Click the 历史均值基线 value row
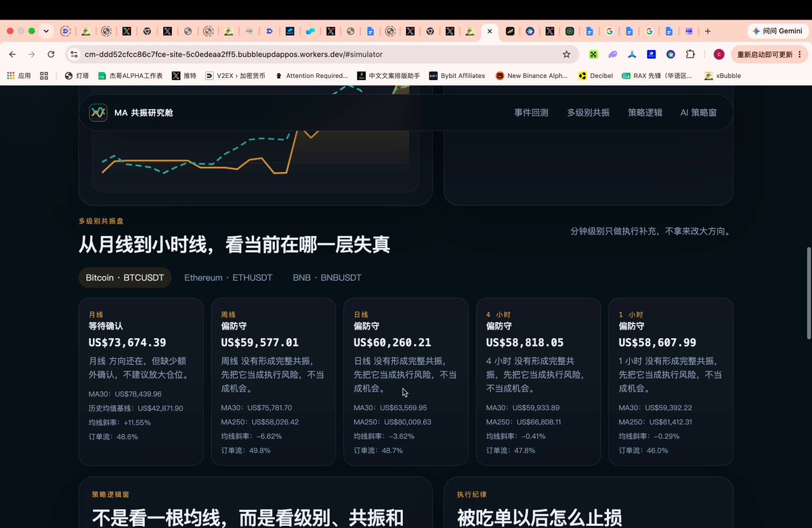812x528 pixels. [x=135, y=408]
